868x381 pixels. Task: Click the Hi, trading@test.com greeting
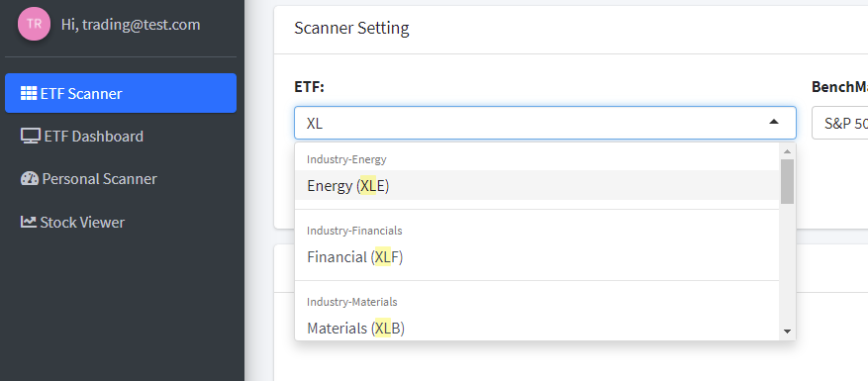pos(131,25)
